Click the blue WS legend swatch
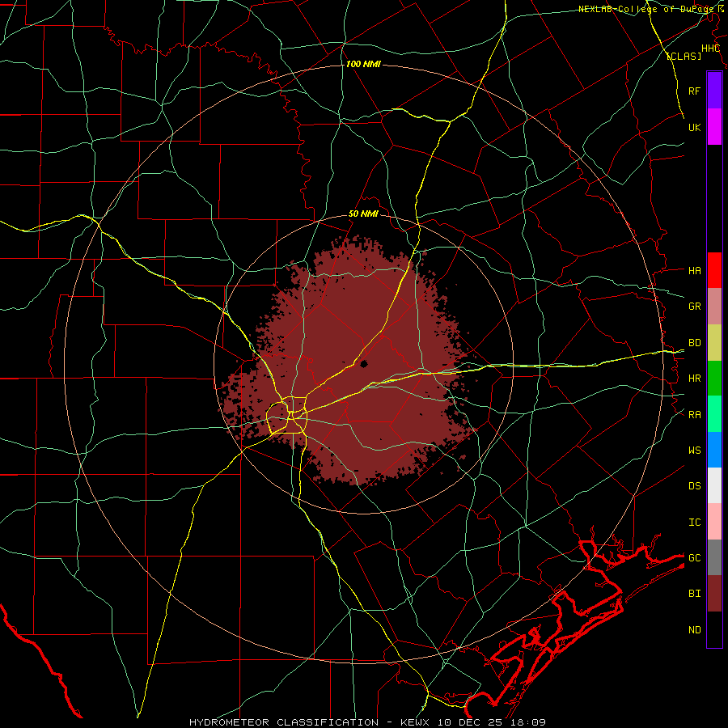 coord(714,450)
